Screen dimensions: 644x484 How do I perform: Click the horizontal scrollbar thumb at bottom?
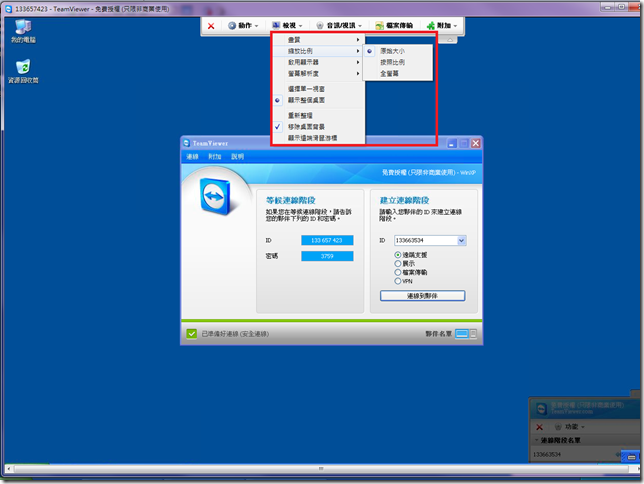(x=321, y=468)
